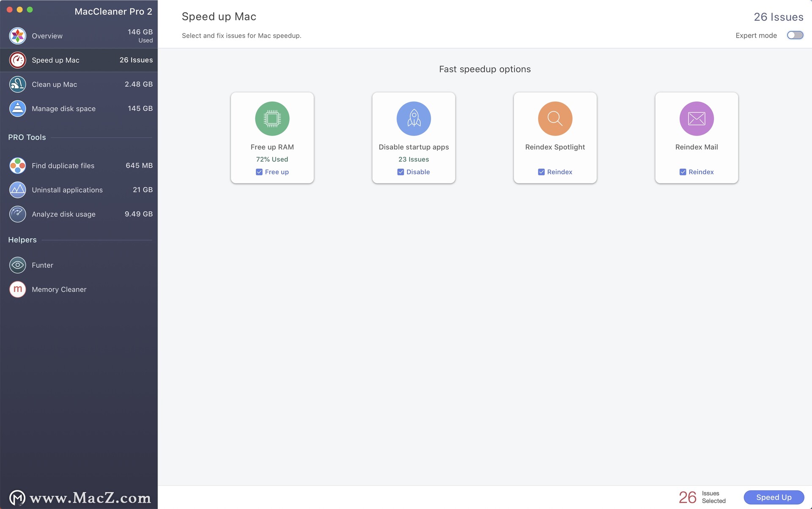Select Speed up Mac in sidebar

[79, 60]
